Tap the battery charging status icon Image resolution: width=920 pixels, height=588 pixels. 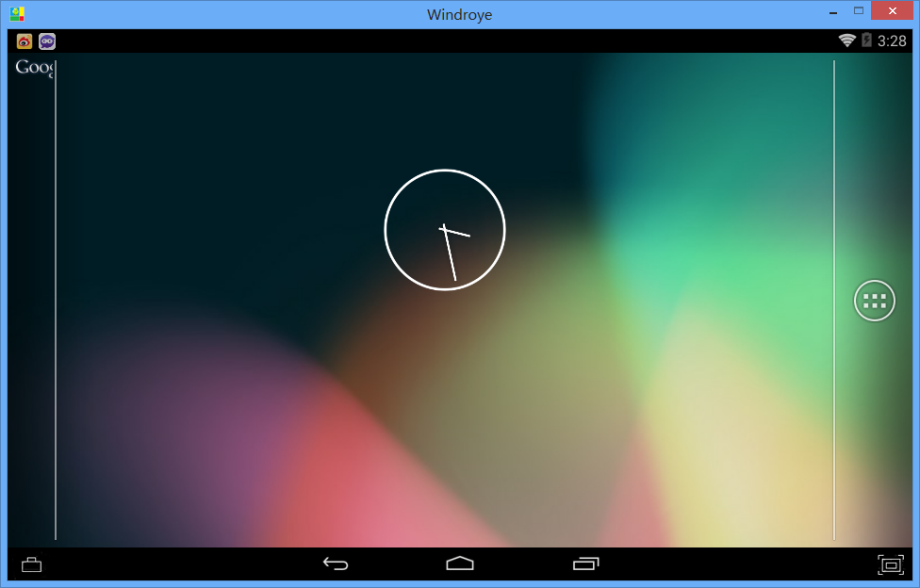pos(866,40)
